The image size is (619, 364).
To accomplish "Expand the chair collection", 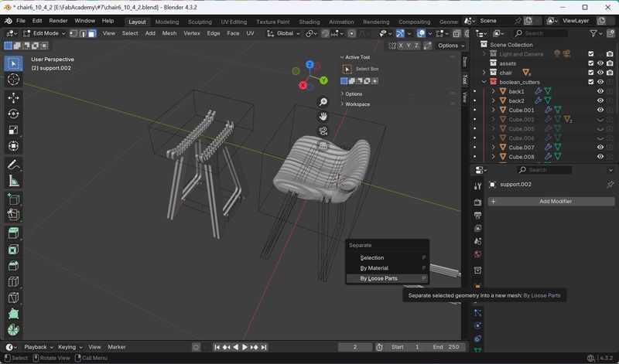I will (484, 73).
